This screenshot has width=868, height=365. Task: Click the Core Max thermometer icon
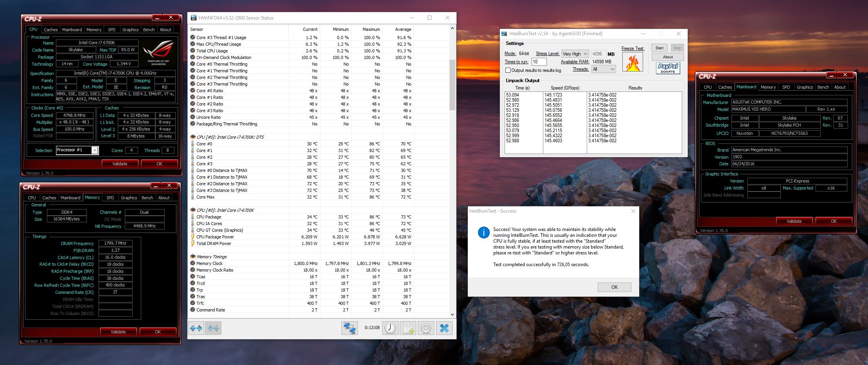pos(193,197)
